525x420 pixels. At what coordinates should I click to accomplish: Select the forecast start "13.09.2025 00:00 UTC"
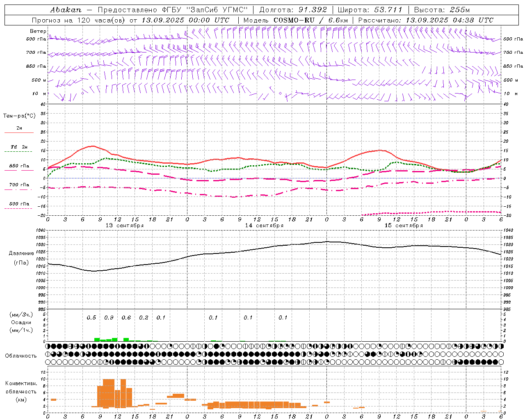click(x=185, y=20)
